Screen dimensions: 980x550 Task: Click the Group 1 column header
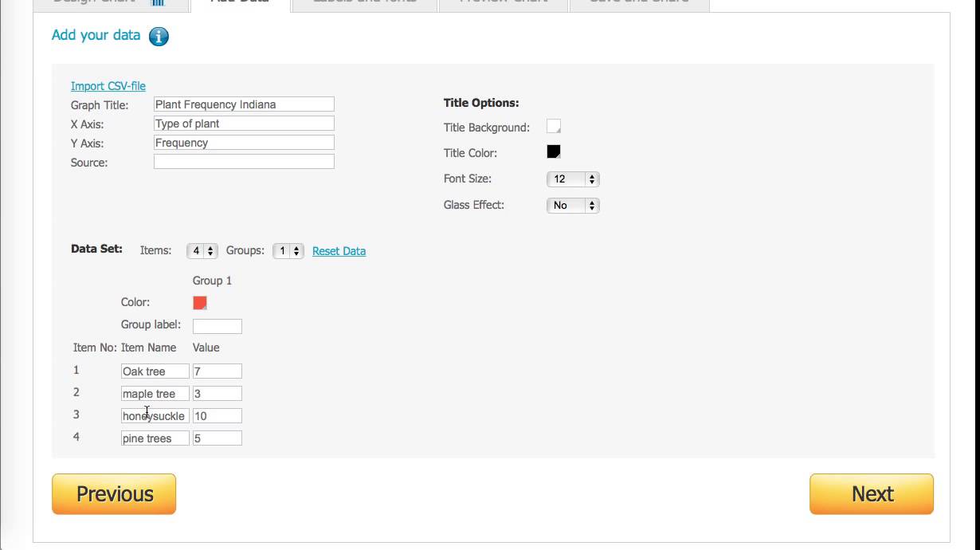pyautogui.click(x=213, y=281)
